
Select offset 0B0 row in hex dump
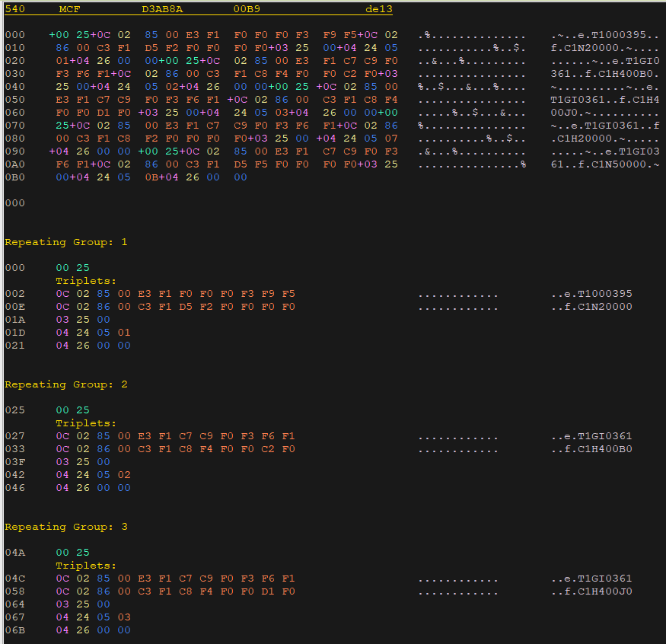tap(14, 177)
